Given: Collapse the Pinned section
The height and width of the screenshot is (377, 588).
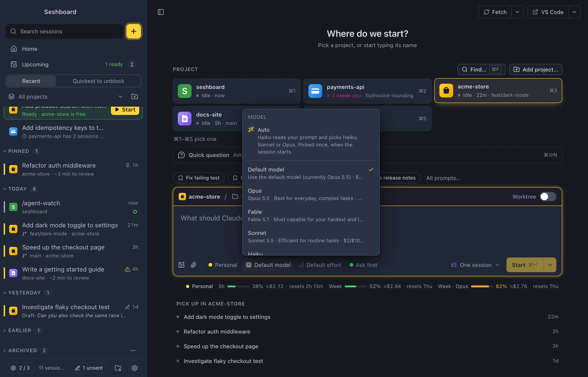Looking at the screenshot, I should pyautogui.click(x=22, y=151).
